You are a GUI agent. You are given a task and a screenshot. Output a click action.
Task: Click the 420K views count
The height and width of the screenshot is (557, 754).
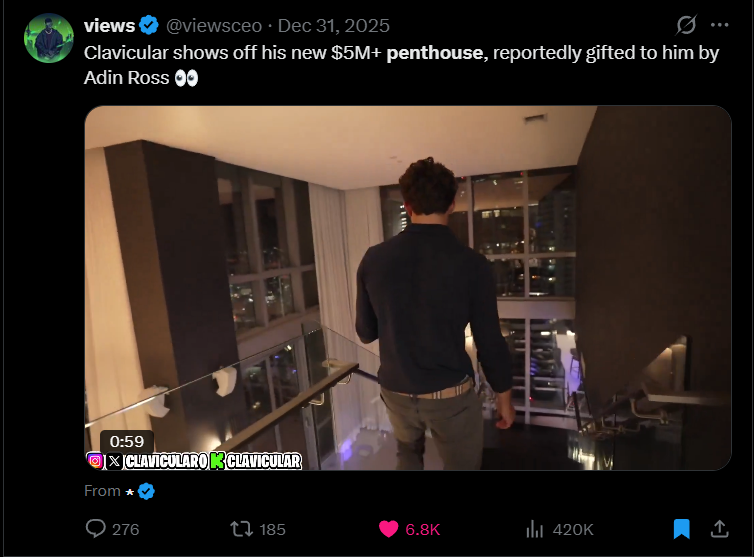point(573,530)
